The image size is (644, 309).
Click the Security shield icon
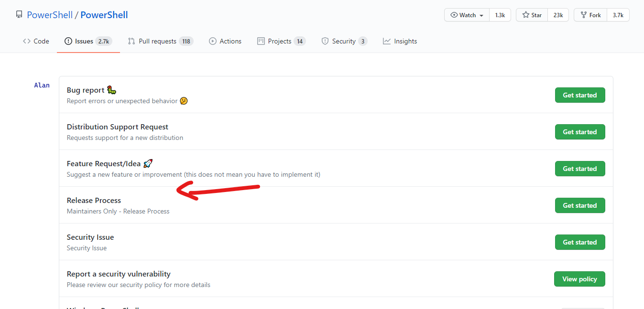click(325, 41)
